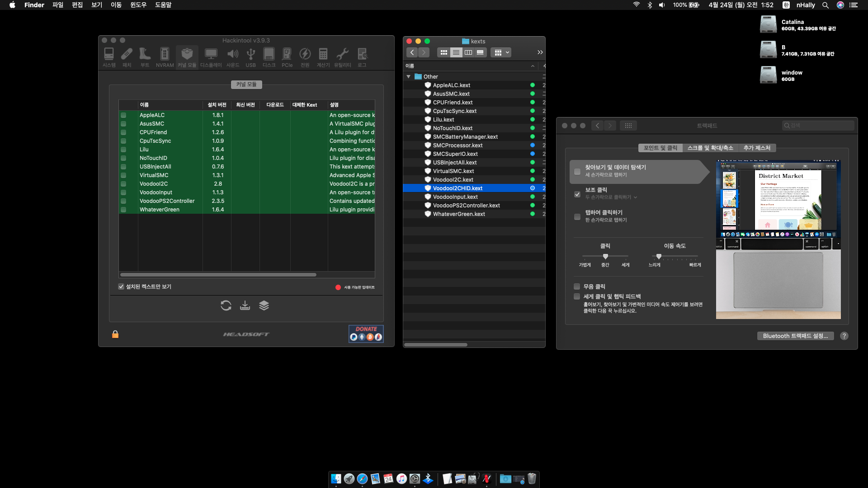Image resolution: width=868 pixels, height=488 pixels.
Task: Open the 유틸리티 wrench icon in Hackintool
Action: (x=343, y=57)
